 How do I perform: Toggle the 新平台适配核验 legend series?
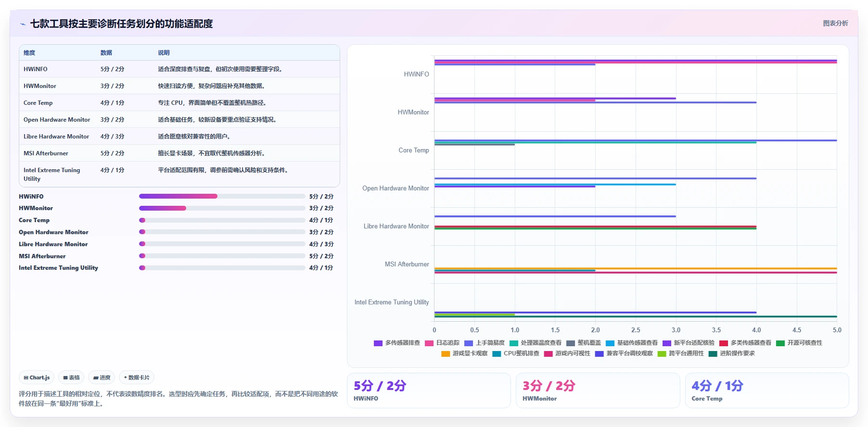coord(689,343)
